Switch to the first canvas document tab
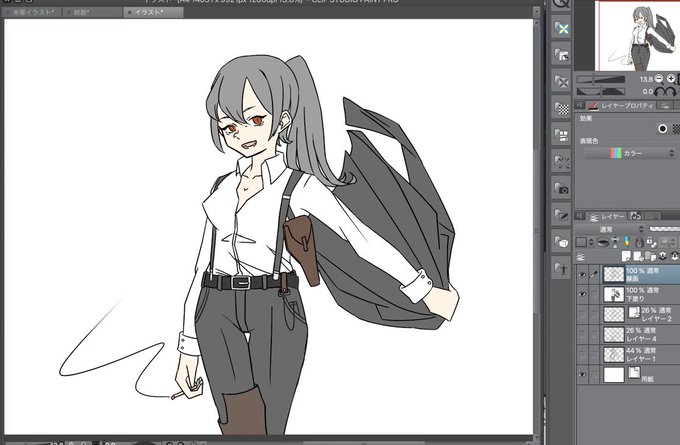 tap(31, 13)
